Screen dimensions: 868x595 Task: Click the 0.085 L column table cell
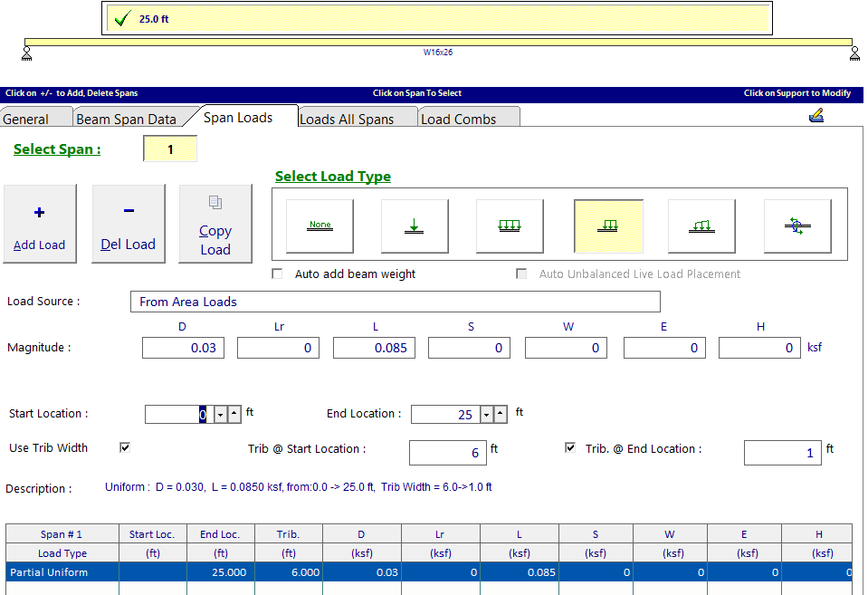[520, 572]
